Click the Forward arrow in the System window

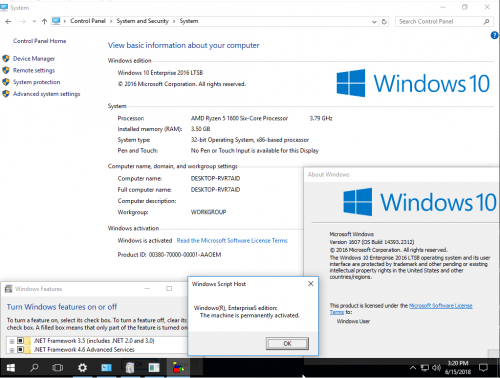(x=23, y=21)
